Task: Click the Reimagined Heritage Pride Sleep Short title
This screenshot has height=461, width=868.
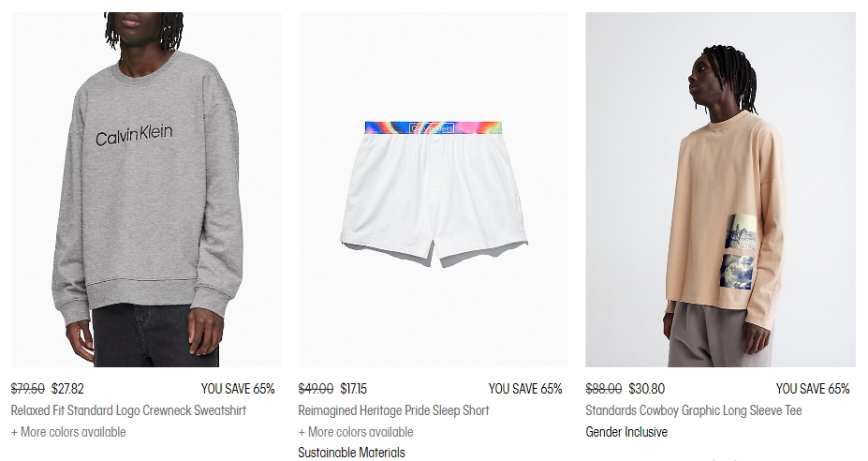Action: pos(393,410)
